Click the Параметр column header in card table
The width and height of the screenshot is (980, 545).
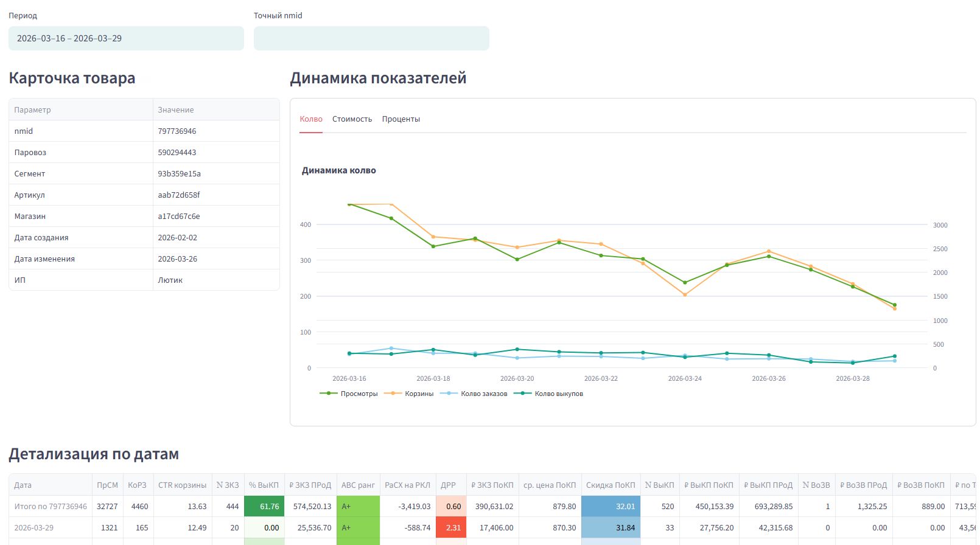[x=81, y=109]
